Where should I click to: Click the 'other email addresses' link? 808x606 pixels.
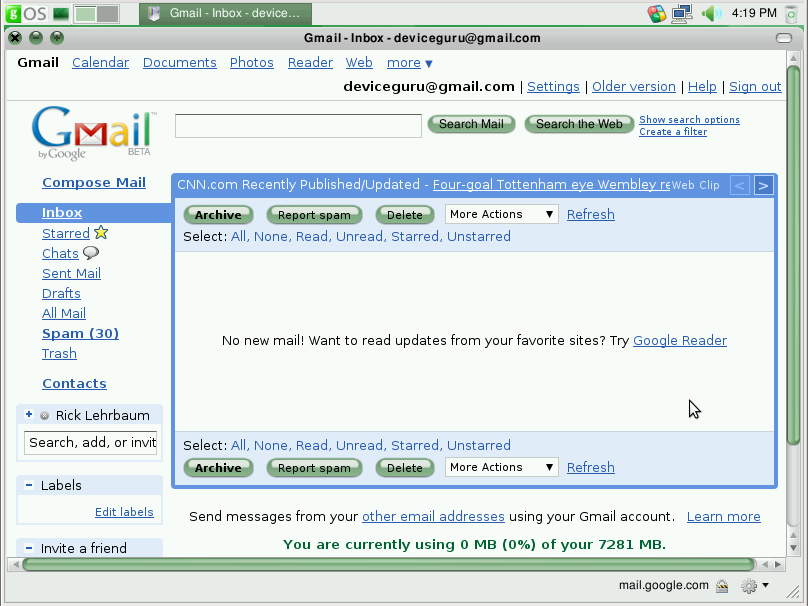click(433, 516)
